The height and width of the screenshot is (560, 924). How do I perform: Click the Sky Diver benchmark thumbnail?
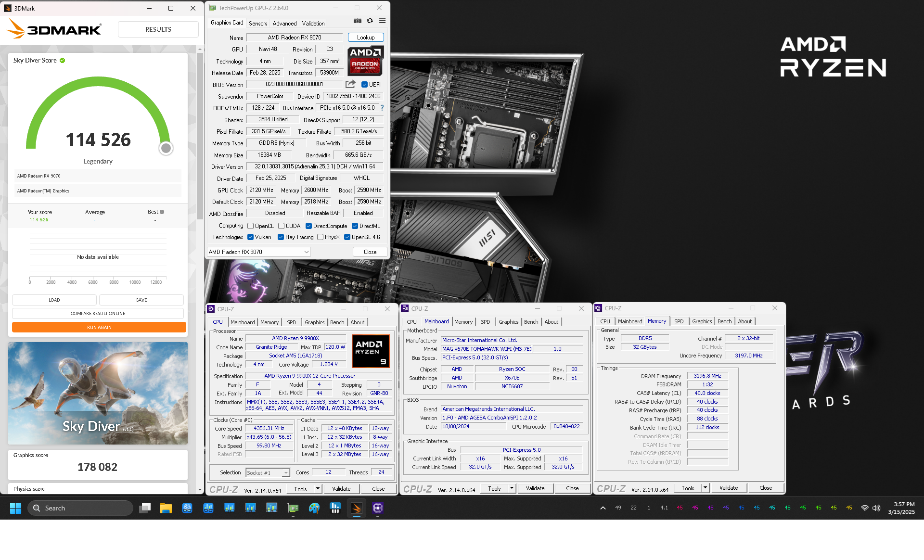(x=98, y=393)
